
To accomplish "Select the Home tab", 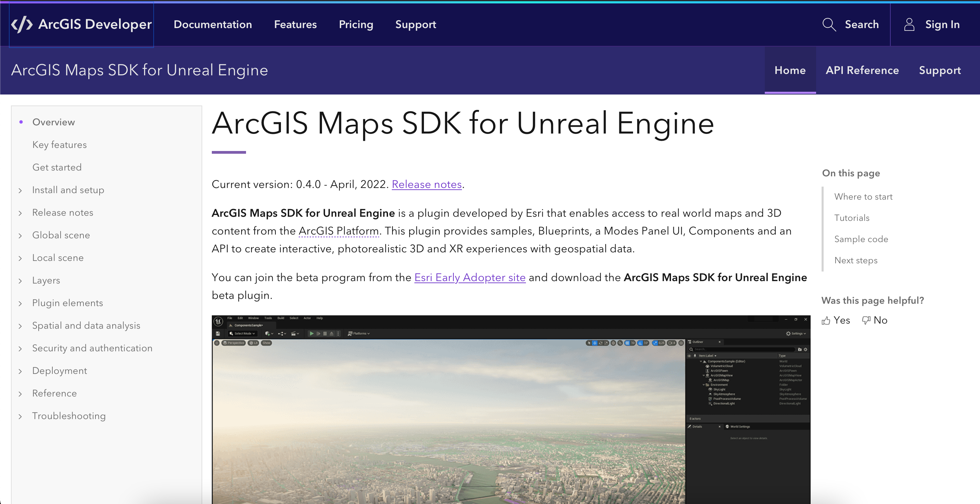I will coord(790,71).
